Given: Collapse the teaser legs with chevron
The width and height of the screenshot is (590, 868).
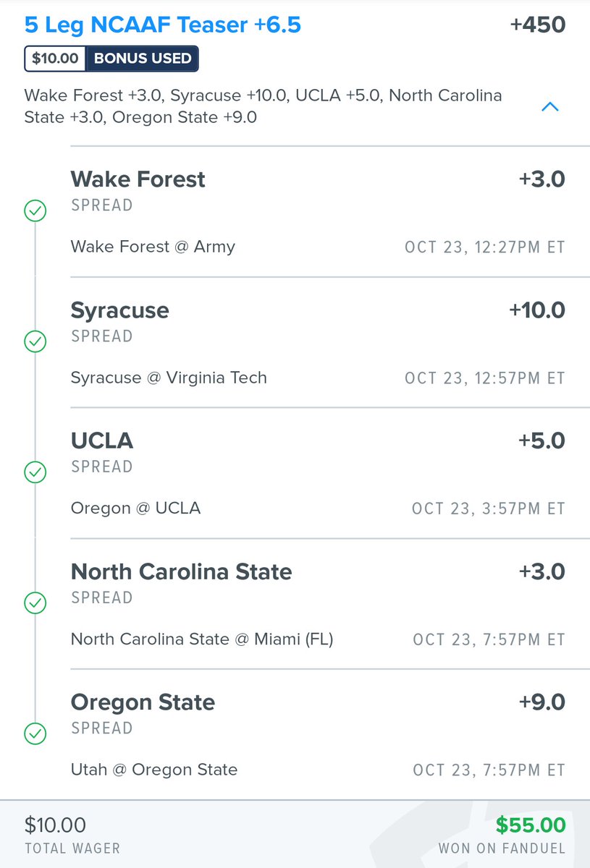Looking at the screenshot, I should click(550, 107).
